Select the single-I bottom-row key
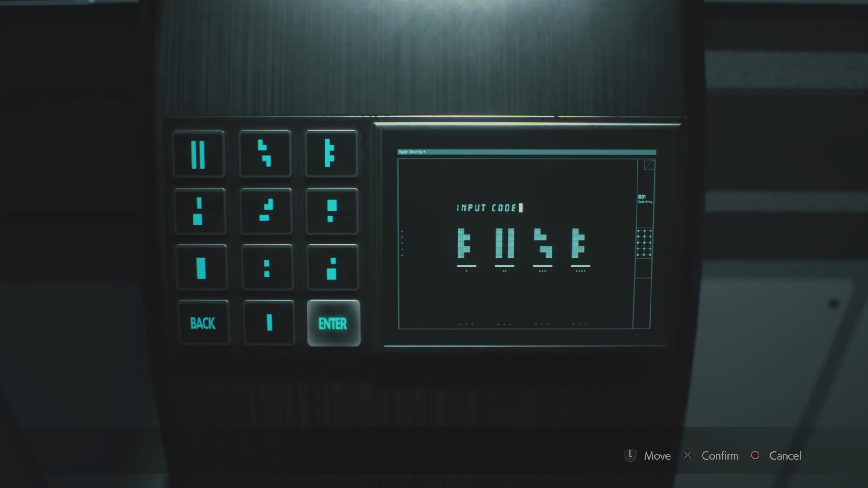868x488 pixels. click(268, 323)
